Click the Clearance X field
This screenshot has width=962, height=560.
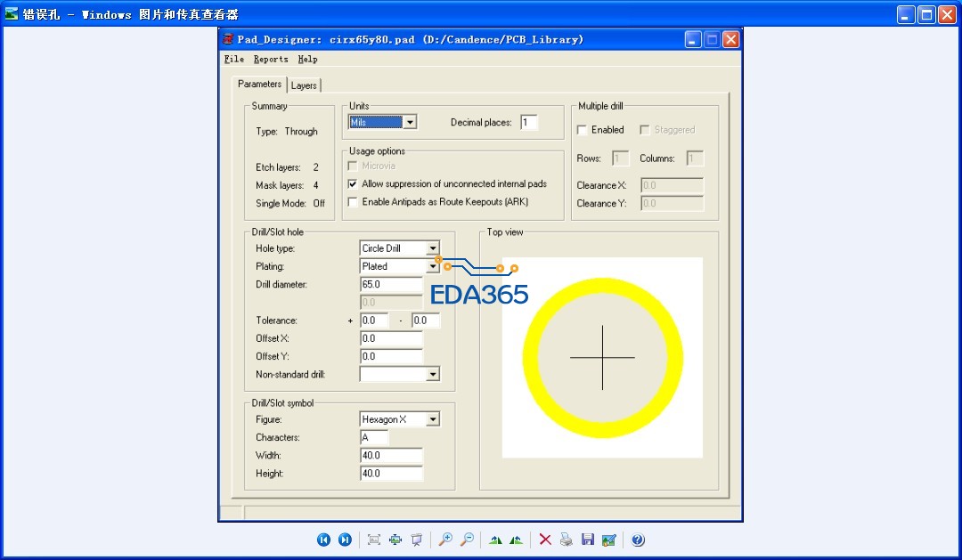(x=672, y=185)
